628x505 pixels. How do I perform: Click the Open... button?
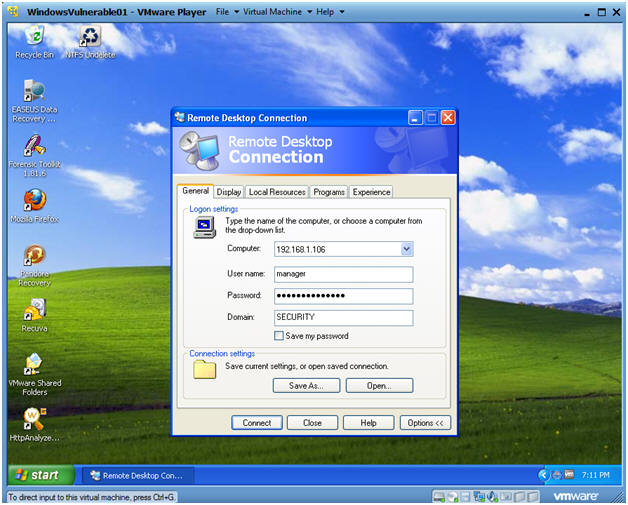379,385
